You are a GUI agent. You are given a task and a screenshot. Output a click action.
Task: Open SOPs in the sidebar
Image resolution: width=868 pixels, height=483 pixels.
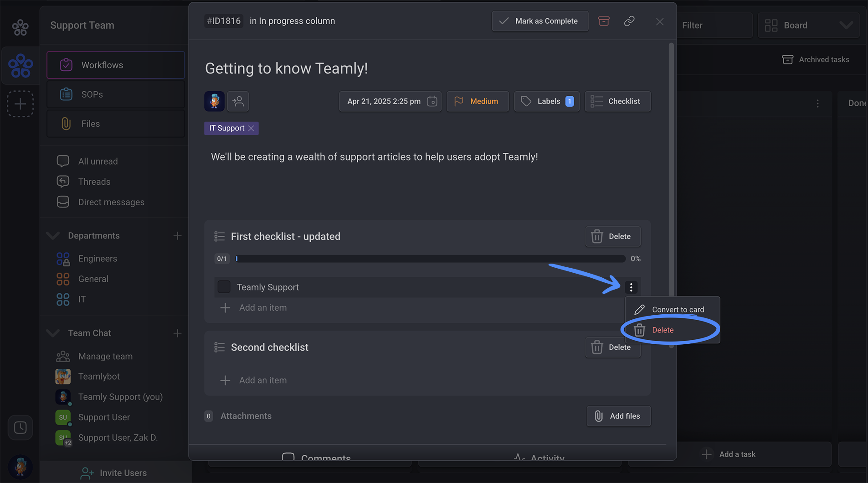(x=116, y=94)
